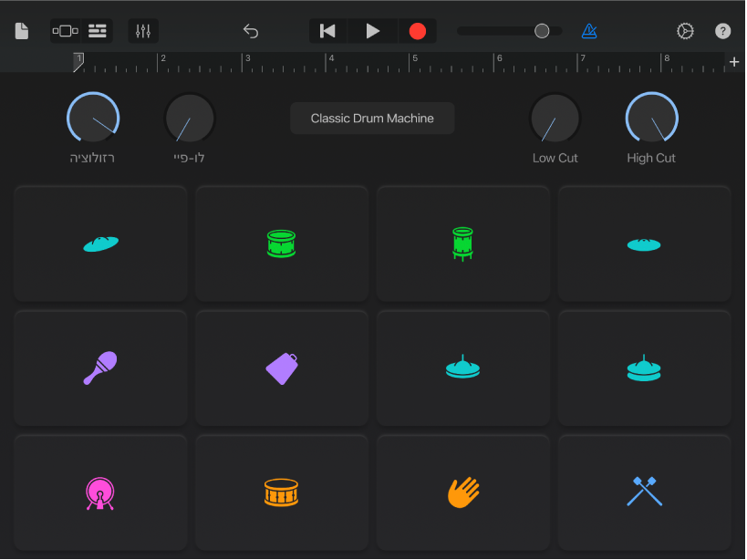
Task: Open song settings gear
Action: (x=685, y=31)
